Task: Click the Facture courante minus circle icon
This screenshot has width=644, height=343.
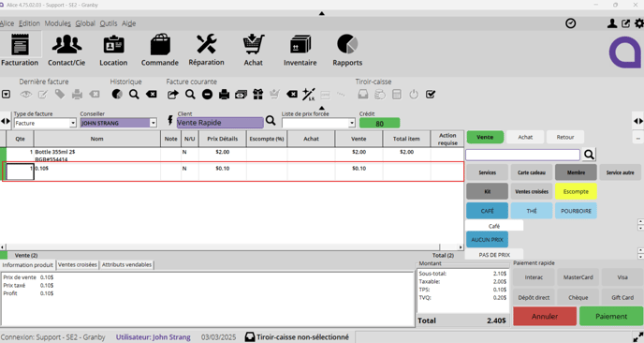Action: [x=207, y=95]
